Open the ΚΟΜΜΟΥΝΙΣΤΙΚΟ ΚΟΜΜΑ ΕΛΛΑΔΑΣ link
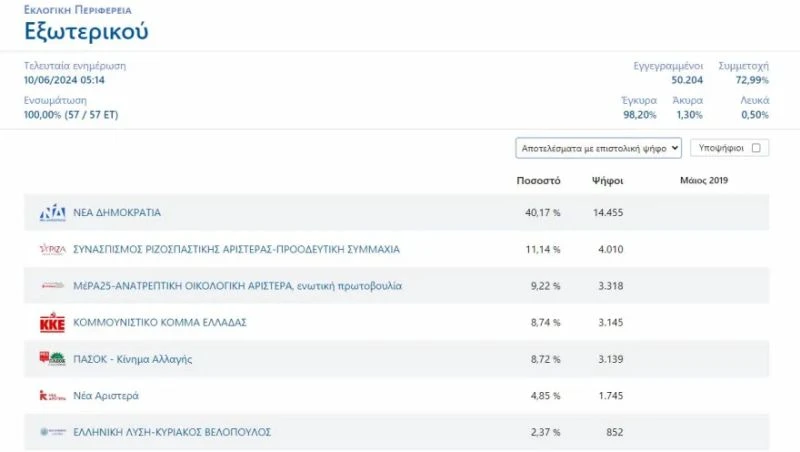 pyautogui.click(x=160, y=323)
